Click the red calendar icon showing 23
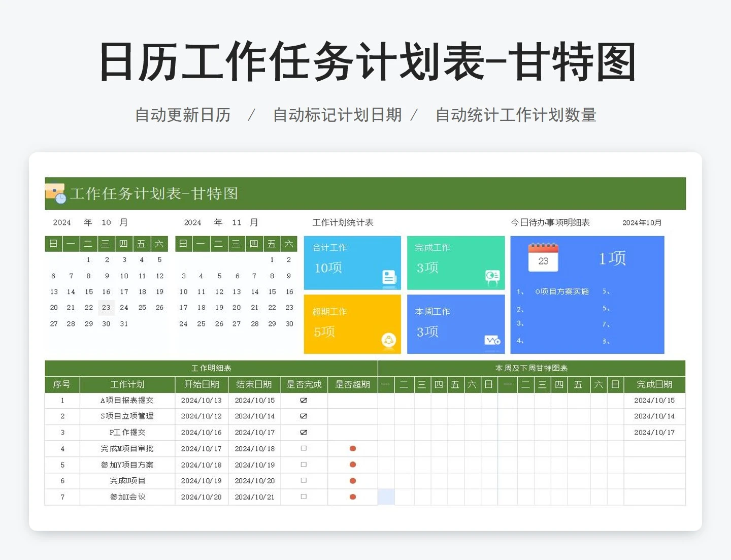The height and width of the screenshot is (560, 731). pos(543,257)
